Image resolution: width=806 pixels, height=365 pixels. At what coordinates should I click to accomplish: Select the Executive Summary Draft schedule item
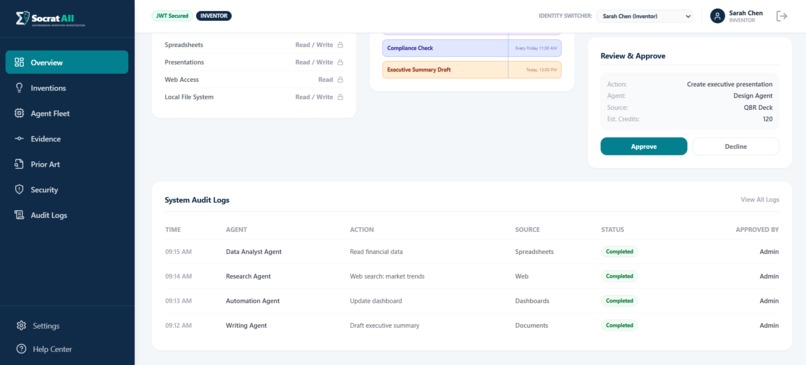(472, 69)
